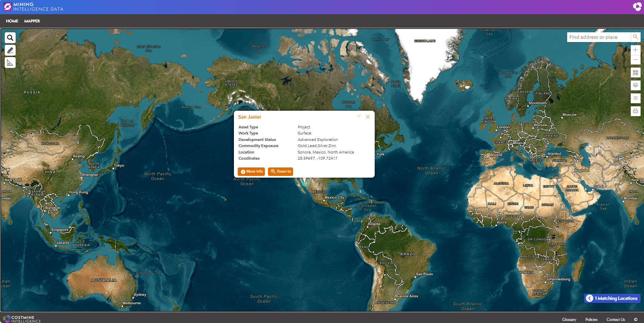Select the San Javier popup title
The height and width of the screenshot is (323, 644).
[250, 117]
